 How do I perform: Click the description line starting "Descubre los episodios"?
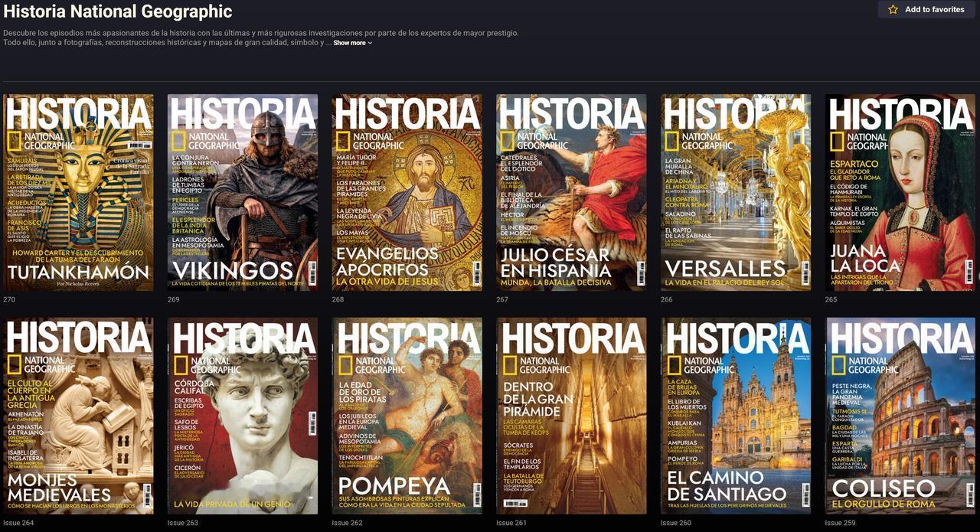261,33
